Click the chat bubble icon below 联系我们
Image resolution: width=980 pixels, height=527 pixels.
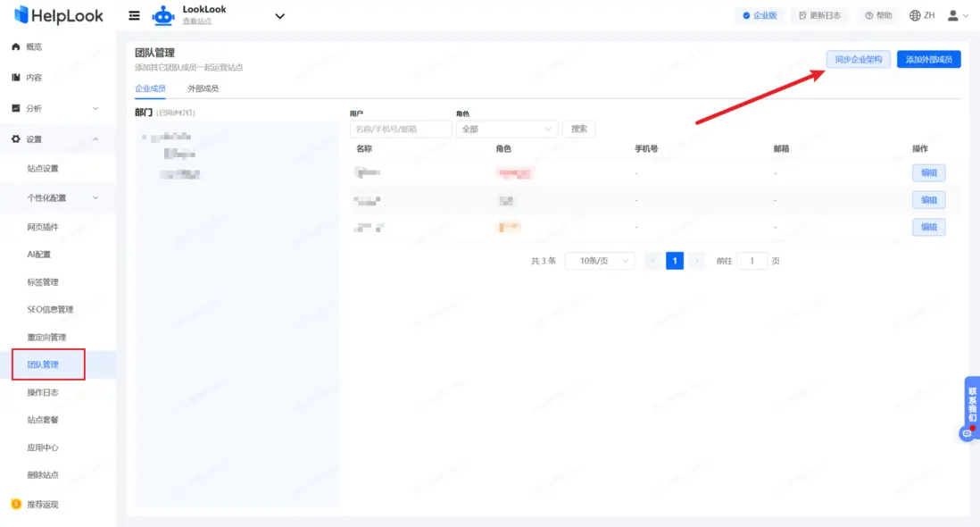[x=967, y=433]
